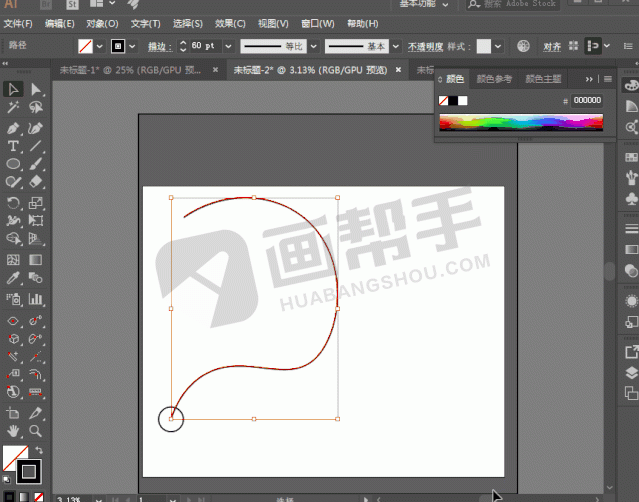
Task: Select the Pen tool
Action: (14, 128)
